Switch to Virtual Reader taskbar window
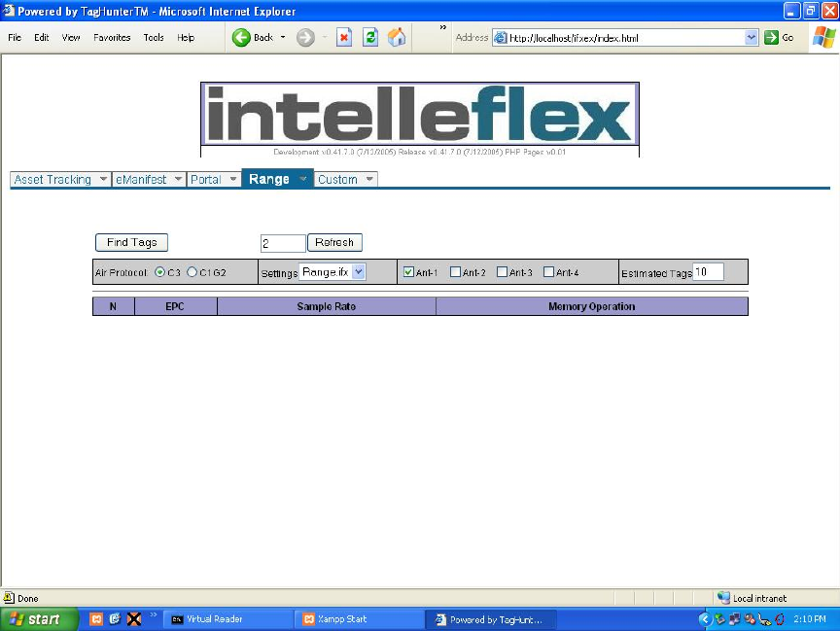Viewport: 840px width, 631px height. [x=227, y=619]
